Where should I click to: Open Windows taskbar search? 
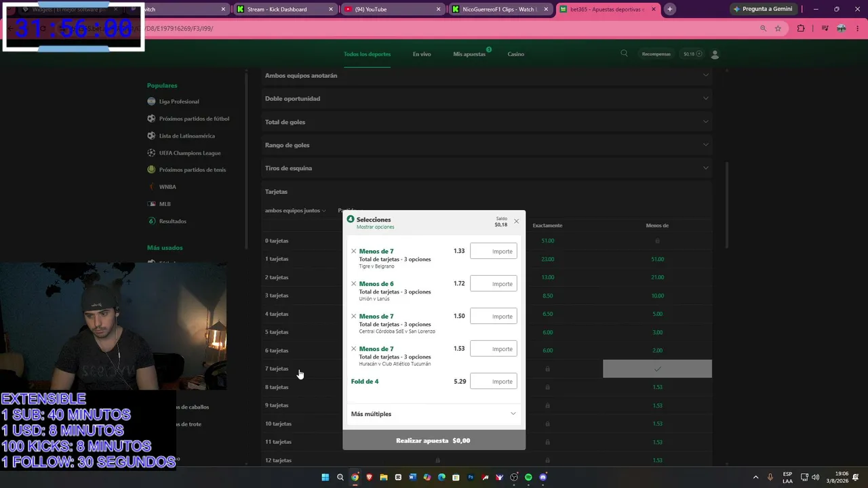(340, 477)
